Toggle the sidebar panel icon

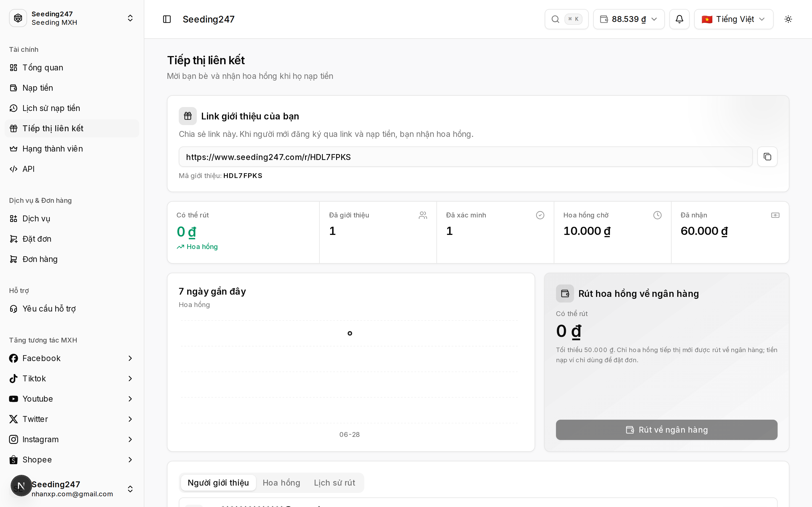pyautogui.click(x=167, y=19)
